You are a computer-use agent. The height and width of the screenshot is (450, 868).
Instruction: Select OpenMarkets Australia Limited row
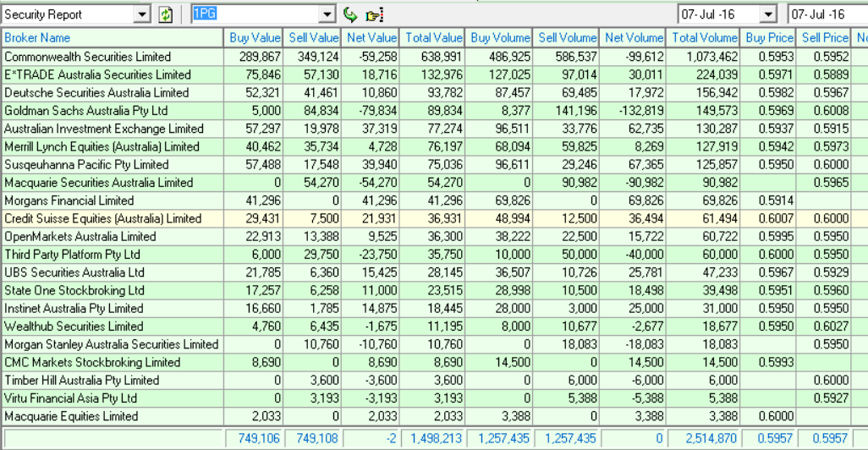[x=434, y=236]
